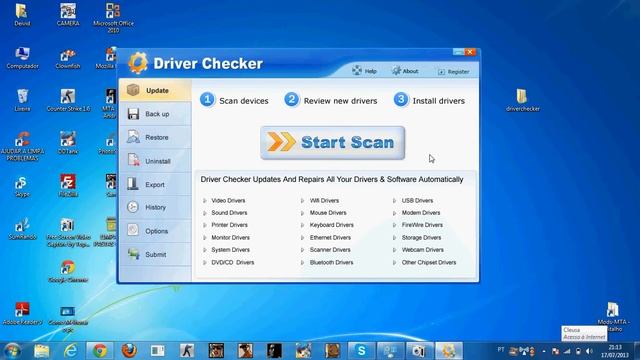Click the Webcam Drivers list entry
This screenshot has width=640, height=360.
[418, 250]
